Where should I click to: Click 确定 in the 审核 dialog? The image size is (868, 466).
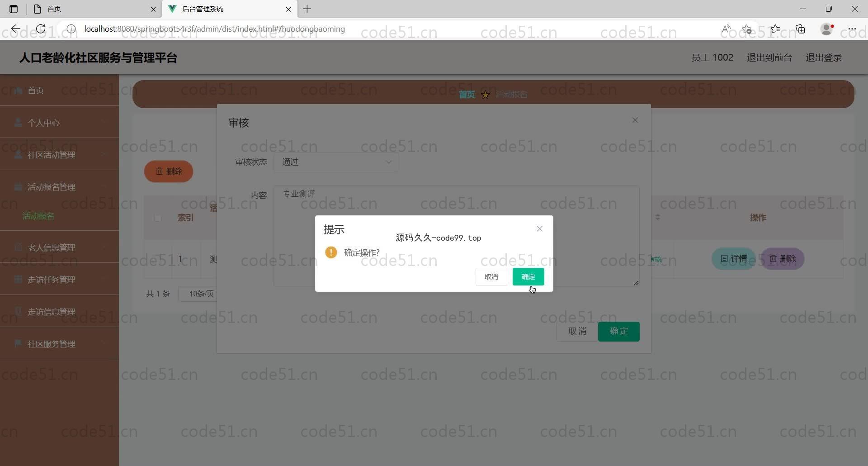618,331
